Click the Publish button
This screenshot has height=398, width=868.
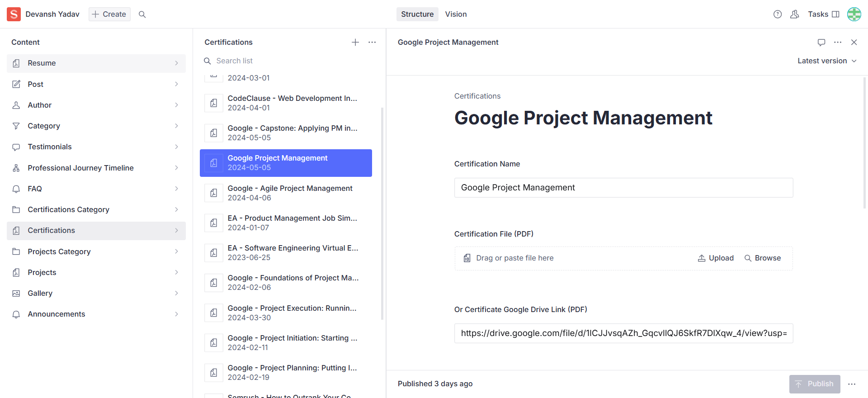pyautogui.click(x=815, y=384)
